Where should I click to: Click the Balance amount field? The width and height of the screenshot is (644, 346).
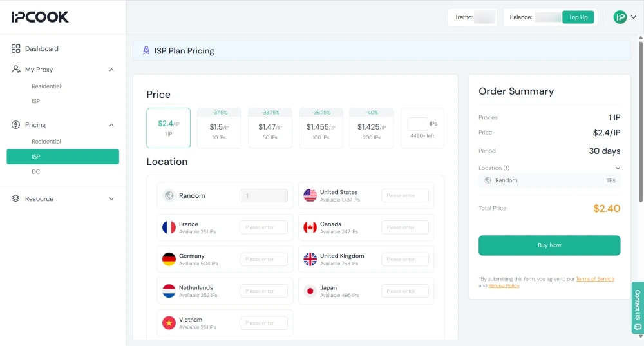(548, 17)
